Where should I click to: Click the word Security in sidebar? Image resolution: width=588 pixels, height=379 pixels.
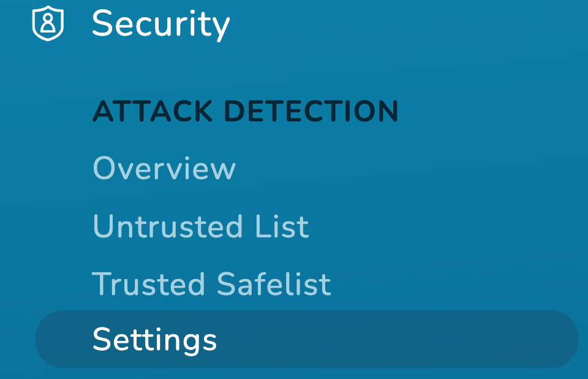click(x=160, y=25)
